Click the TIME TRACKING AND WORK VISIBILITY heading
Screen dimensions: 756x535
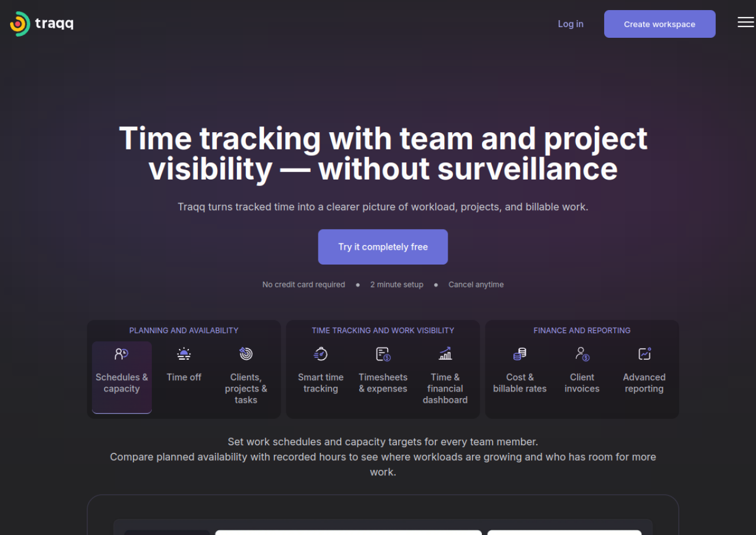click(383, 331)
